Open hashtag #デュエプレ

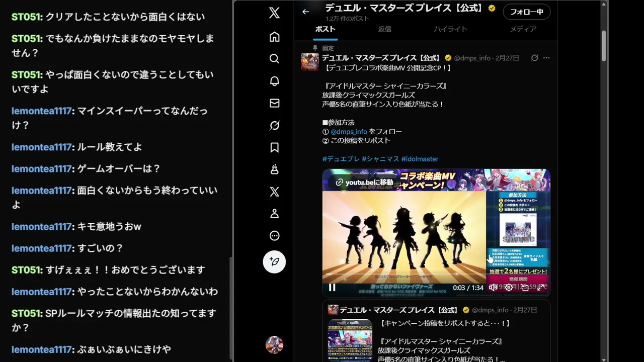(x=341, y=159)
